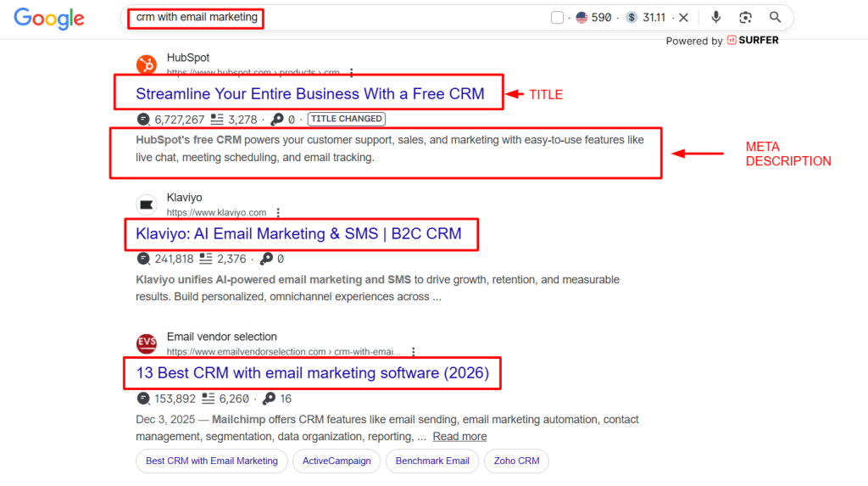This screenshot has height=486, width=868.
Task: Click the klaviyo.com URL text
Action: click(x=216, y=212)
